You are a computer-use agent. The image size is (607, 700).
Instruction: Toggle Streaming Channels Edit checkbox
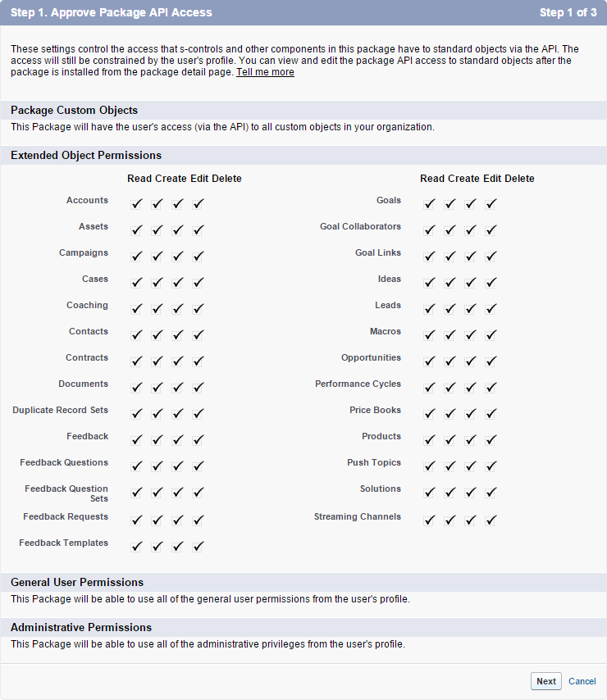[x=471, y=520]
